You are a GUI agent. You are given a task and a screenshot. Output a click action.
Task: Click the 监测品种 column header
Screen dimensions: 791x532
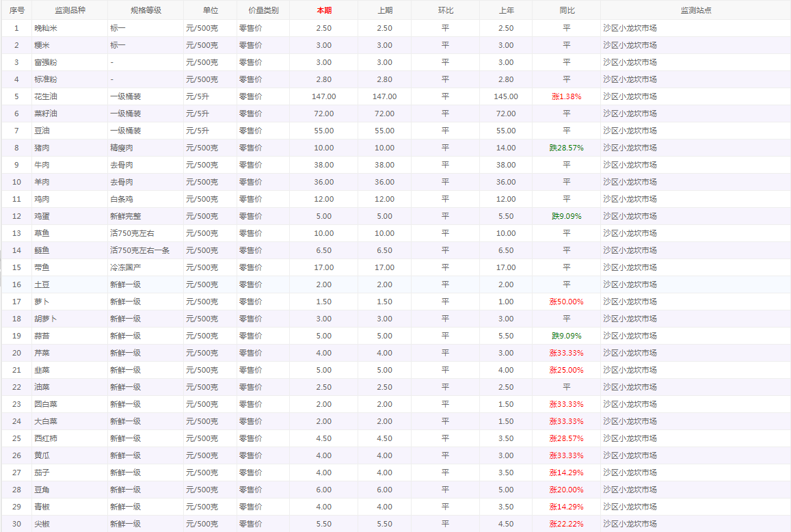pos(70,10)
